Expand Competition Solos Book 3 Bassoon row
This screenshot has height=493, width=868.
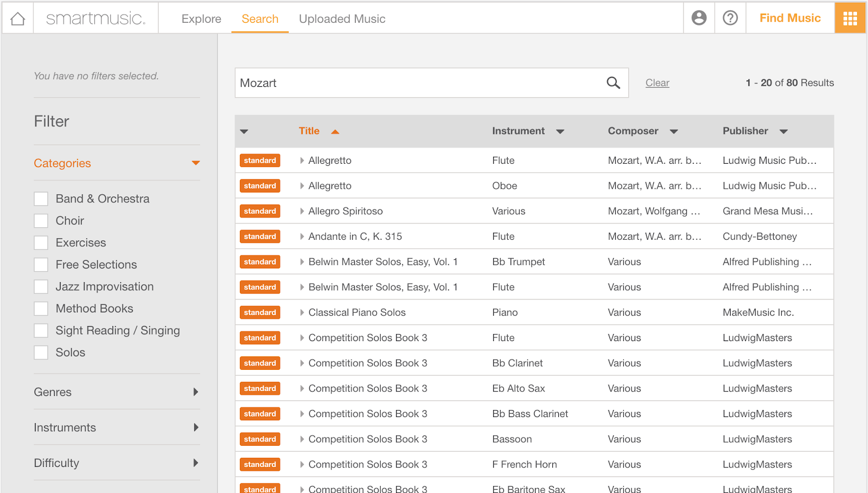click(302, 439)
